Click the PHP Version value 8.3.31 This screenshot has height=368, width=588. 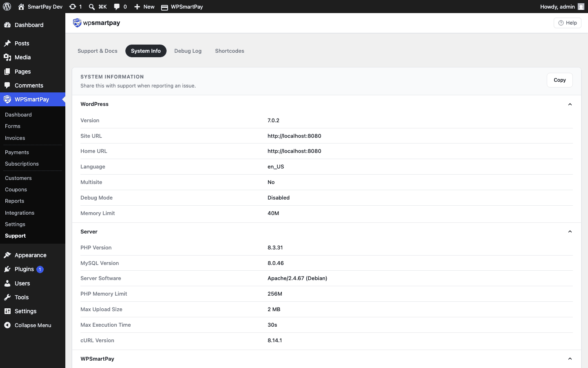tap(275, 247)
